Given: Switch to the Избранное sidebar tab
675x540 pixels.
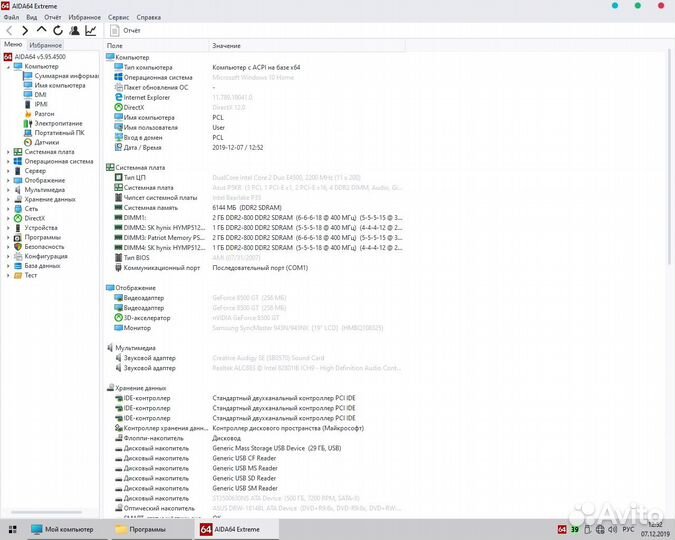Looking at the screenshot, I should pos(45,45).
